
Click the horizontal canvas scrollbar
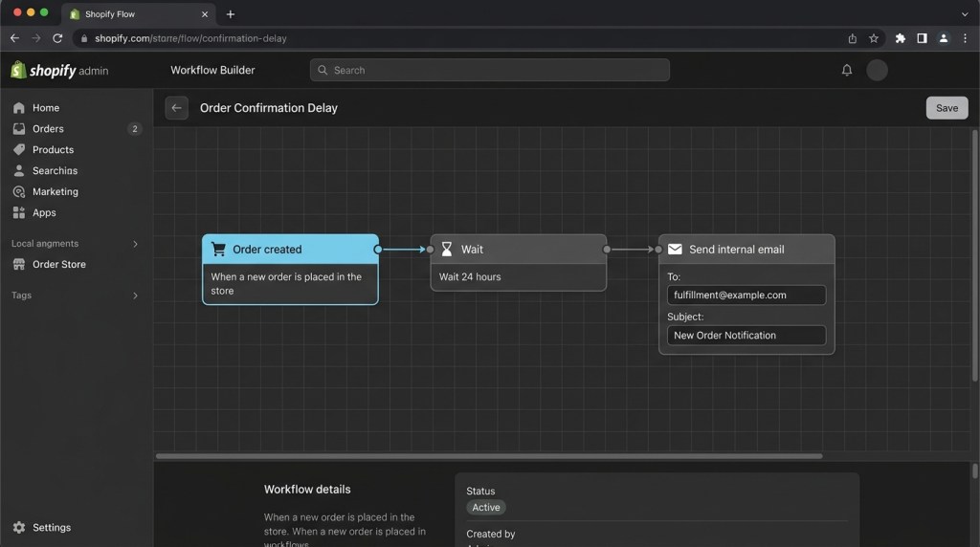(489, 456)
